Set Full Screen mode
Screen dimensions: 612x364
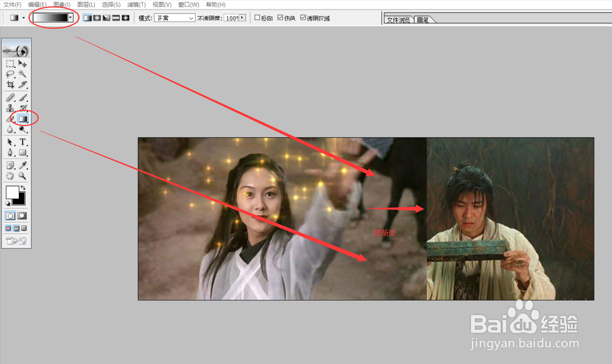click(24, 228)
